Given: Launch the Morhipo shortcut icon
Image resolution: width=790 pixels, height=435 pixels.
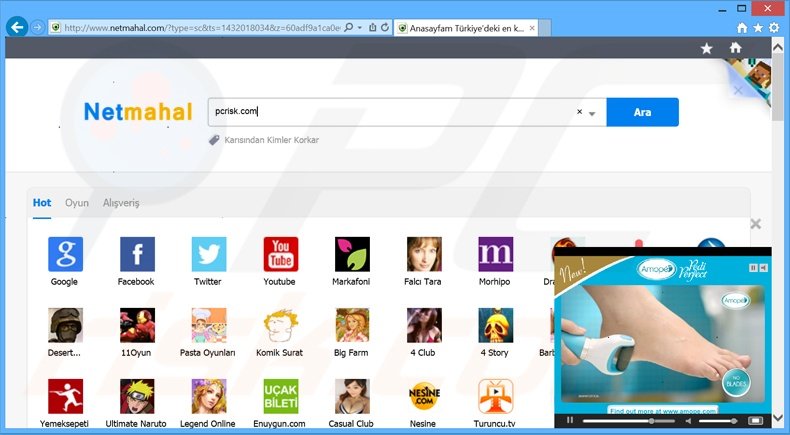Looking at the screenshot, I should pyautogui.click(x=495, y=254).
